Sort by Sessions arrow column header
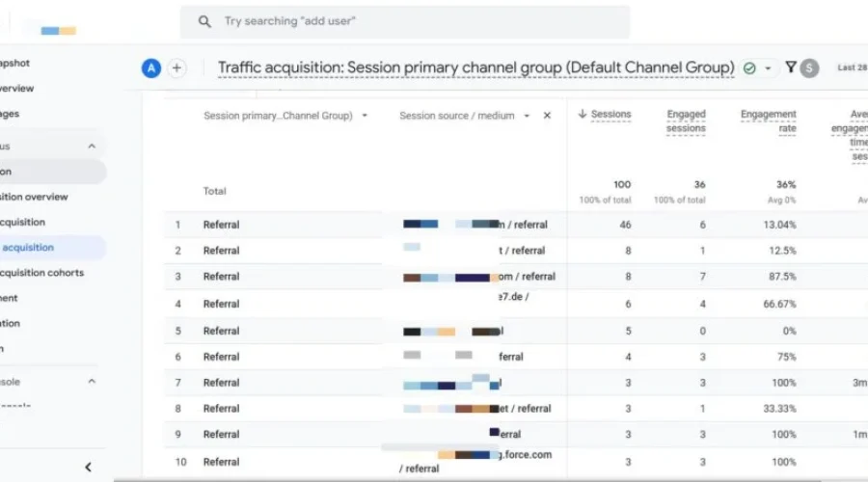The width and height of the screenshot is (868, 482). point(605,114)
